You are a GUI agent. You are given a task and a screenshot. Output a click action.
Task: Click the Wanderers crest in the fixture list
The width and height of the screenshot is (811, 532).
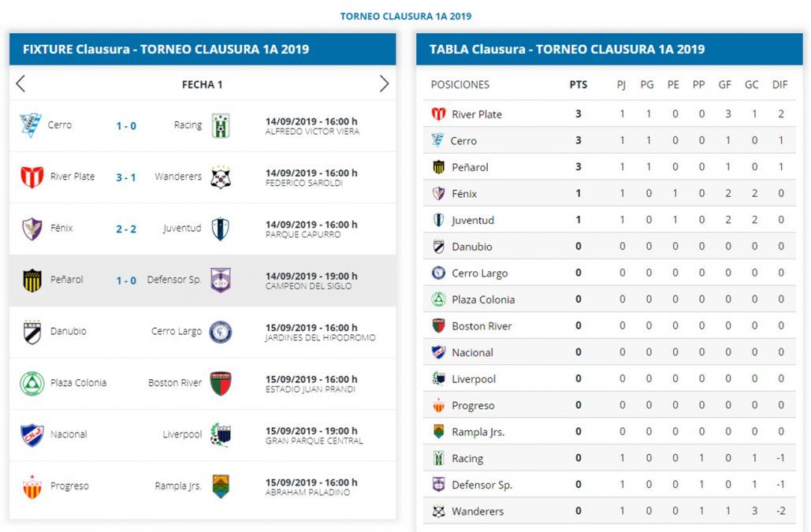click(221, 177)
